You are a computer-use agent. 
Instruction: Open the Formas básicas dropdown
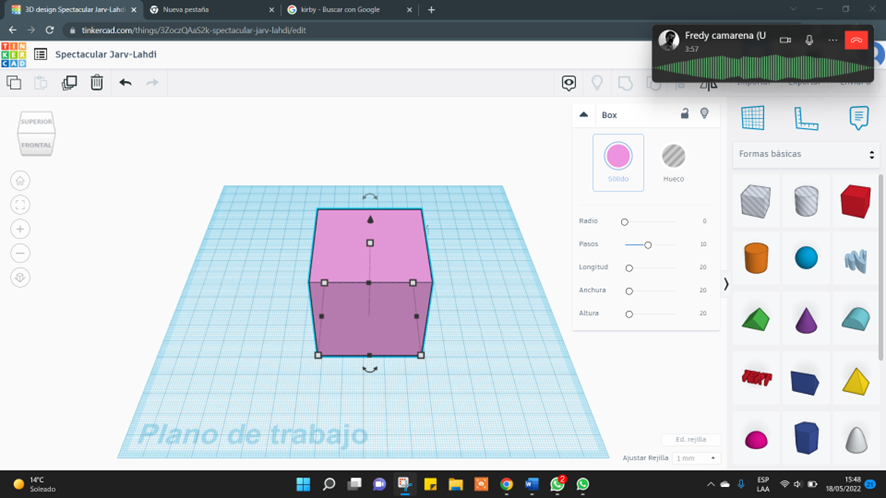pos(806,154)
